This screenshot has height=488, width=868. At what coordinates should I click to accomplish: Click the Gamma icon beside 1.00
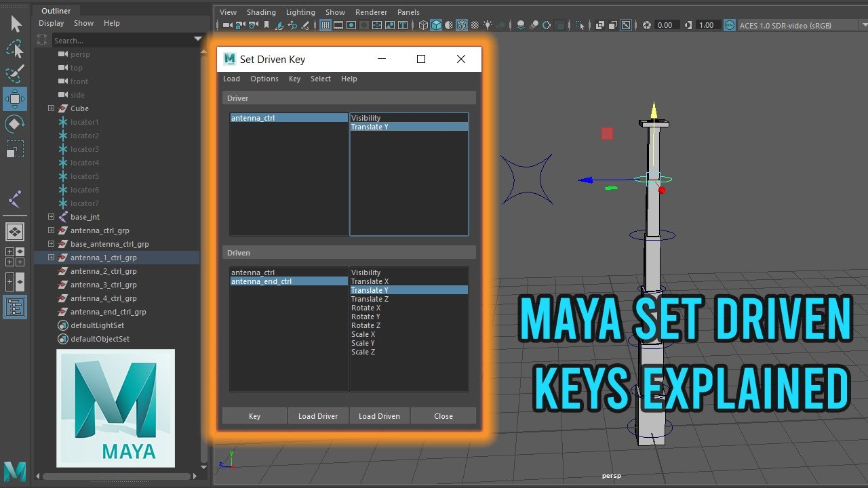click(688, 25)
